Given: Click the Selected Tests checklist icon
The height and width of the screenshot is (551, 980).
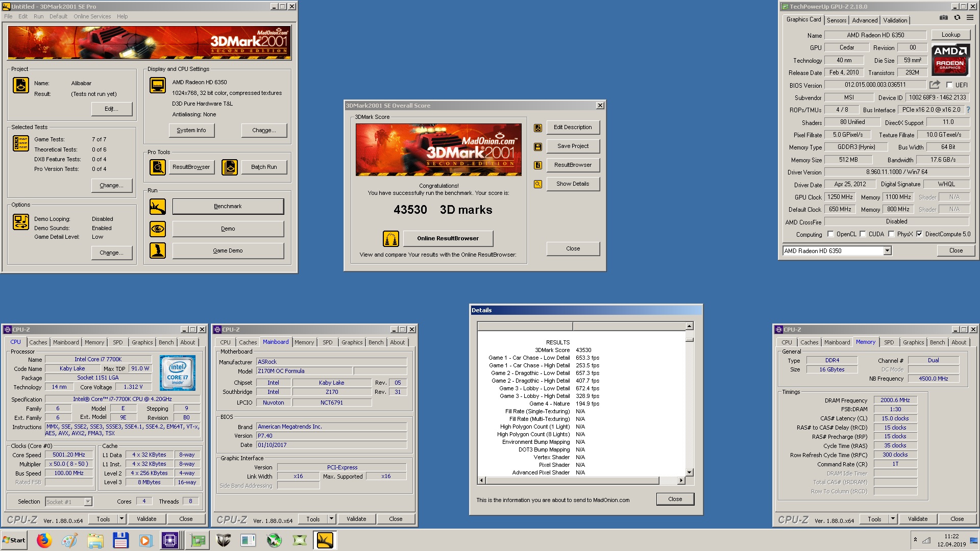Looking at the screenshot, I should (21, 143).
